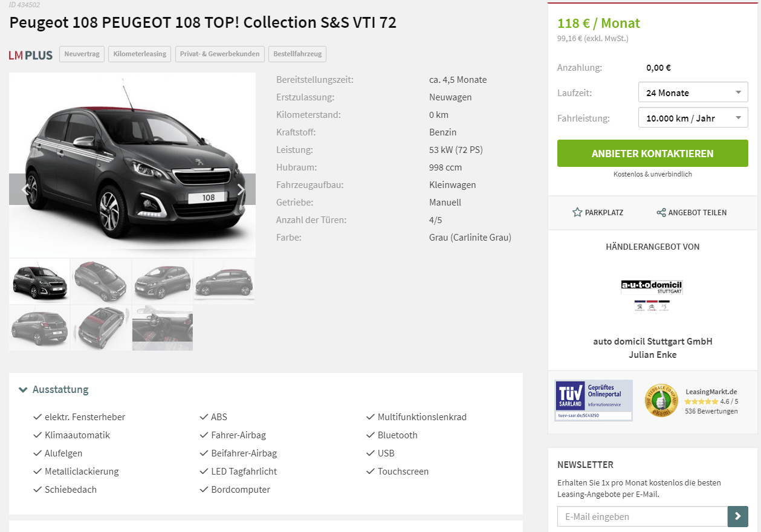Open the Fahrleistung 10.000 km / Jahr dropdown
The width and height of the screenshot is (761, 532).
(x=693, y=118)
